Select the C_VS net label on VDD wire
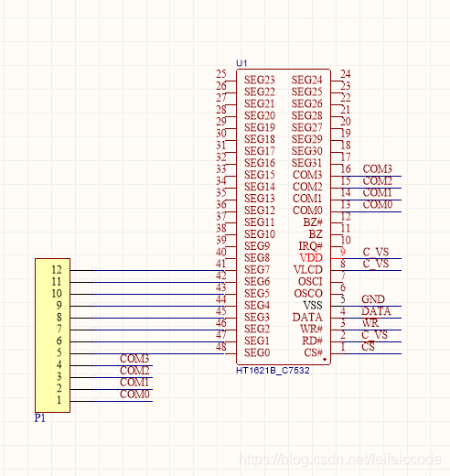Image resolution: width=450 pixels, height=476 pixels. click(x=376, y=252)
